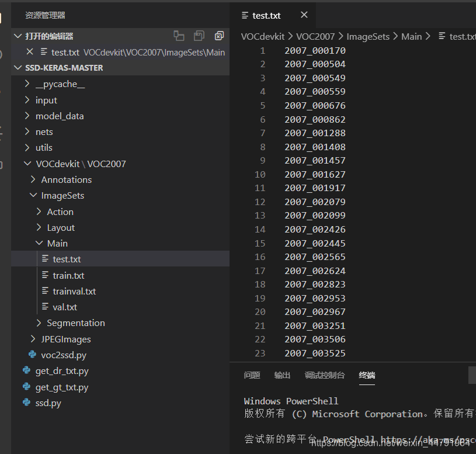Image resolution: width=476 pixels, height=454 pixels.
Task: Click the toggle editor layout icon
Action: [179, 36]
